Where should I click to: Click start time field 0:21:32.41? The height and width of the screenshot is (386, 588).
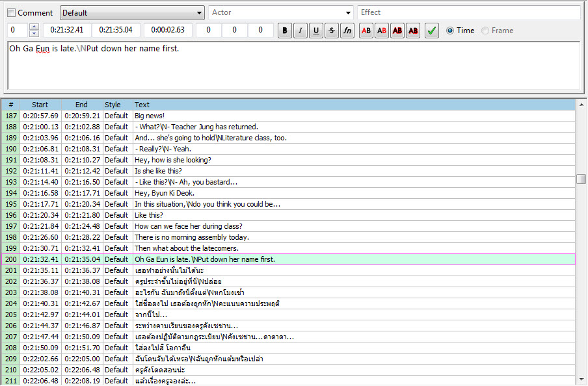tap(67, 30)
